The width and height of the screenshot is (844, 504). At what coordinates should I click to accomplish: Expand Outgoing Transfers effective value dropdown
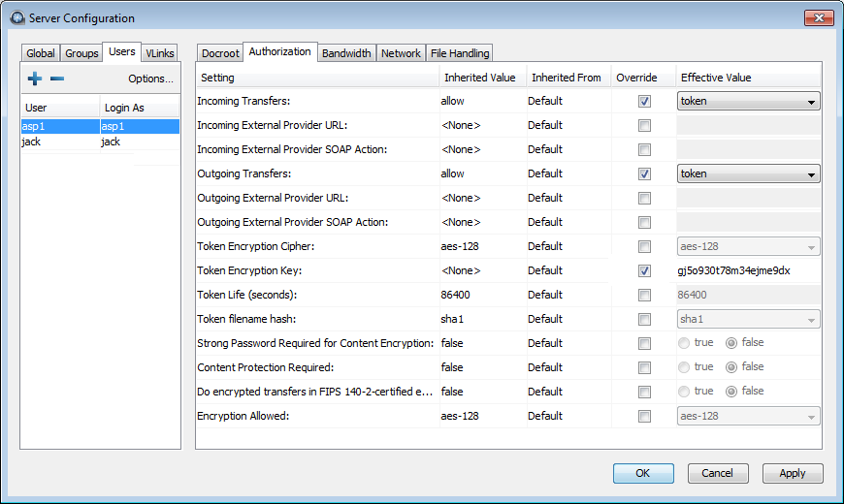tap(748, 173)
